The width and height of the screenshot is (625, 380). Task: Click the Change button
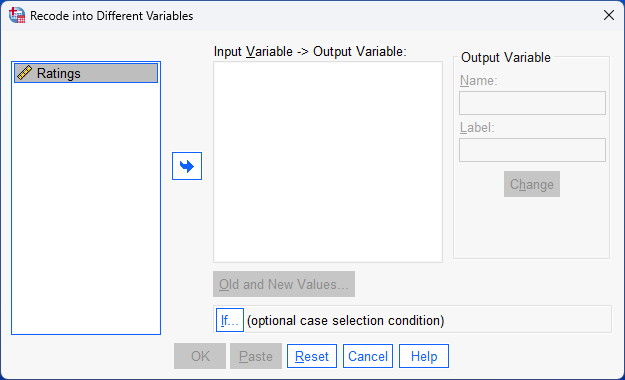click(532, 184)
